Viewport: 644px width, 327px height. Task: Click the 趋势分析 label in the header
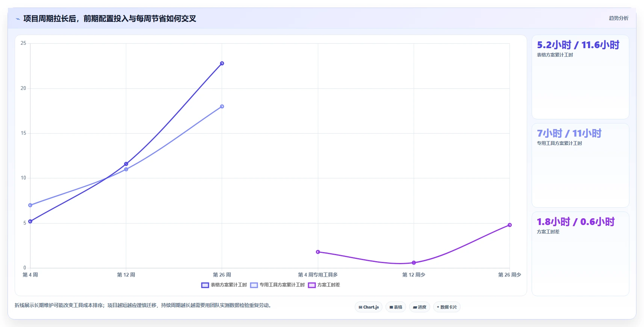[618, 18]
